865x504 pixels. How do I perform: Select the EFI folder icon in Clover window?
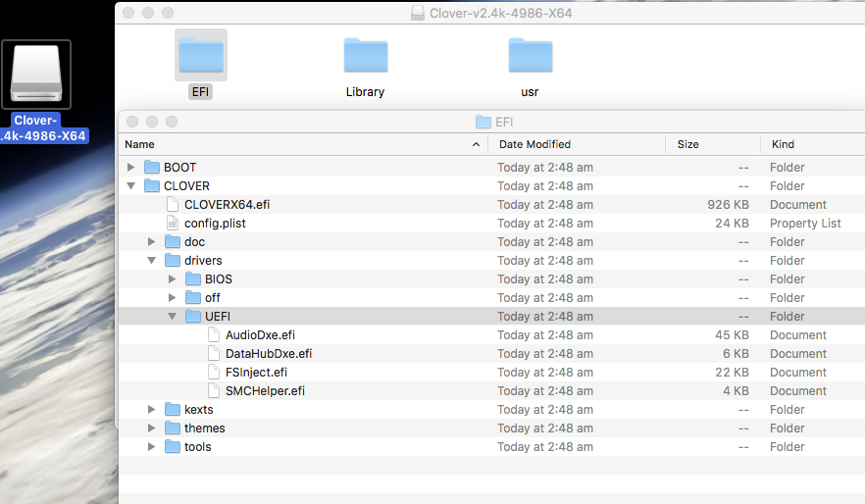tap(201, 55)
